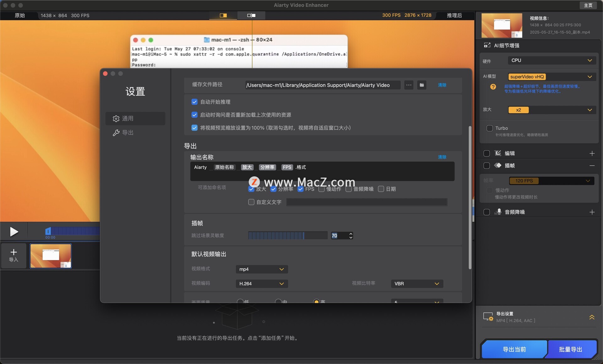This screenshot has height=364, width=603.
Task: Click the 插帧 frame interpolation icon
Action: 498,165
